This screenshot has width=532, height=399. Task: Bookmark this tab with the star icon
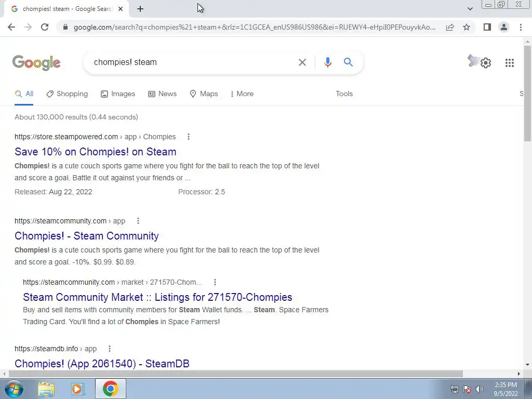point(467,27)
